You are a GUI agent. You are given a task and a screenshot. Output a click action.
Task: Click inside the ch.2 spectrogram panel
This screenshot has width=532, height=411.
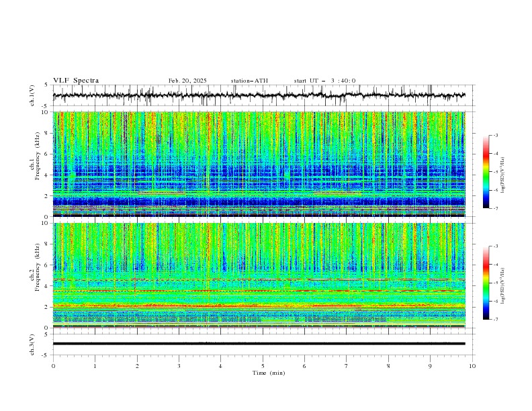(259, 275)
